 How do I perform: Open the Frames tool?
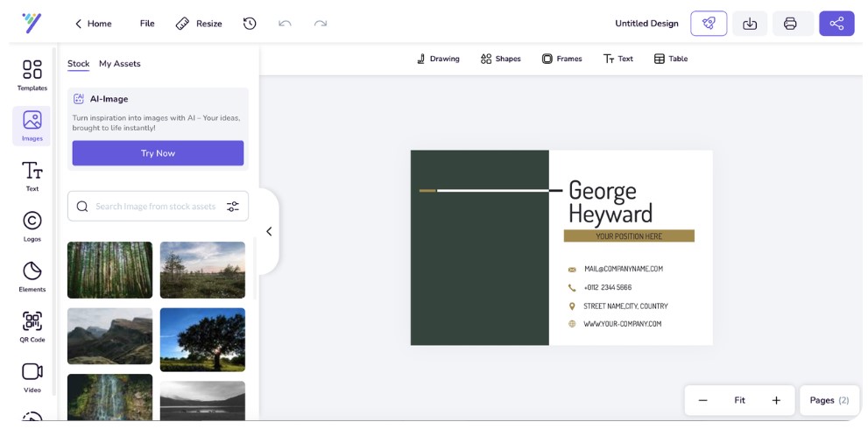[561, 59]
